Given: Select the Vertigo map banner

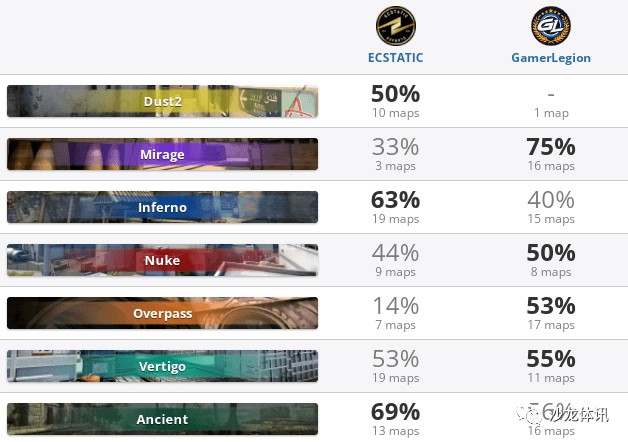Looking at the screenshot, I should coord(163,366).
